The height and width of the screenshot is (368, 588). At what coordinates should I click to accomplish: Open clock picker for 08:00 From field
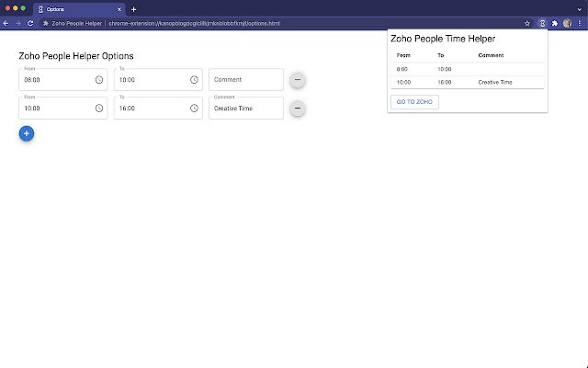click(x=99, y=80)
